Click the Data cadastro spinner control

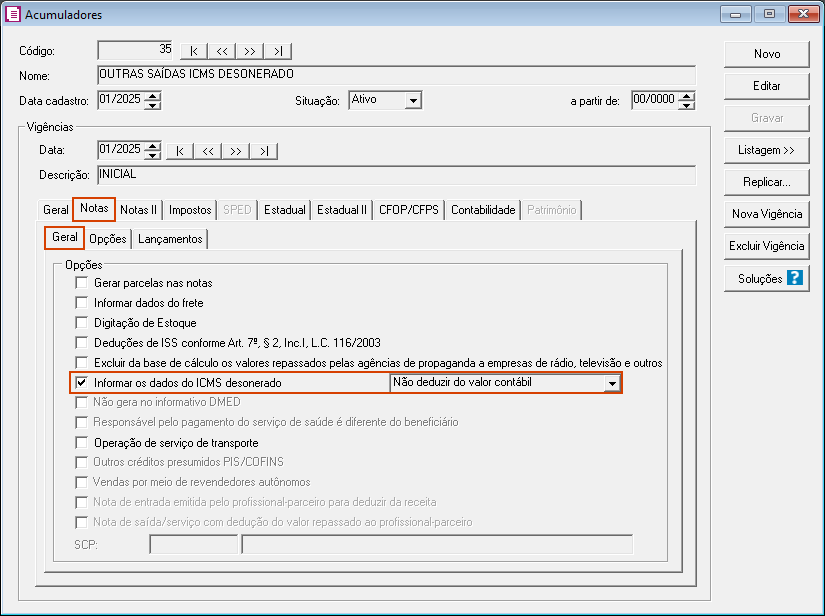(x=152, y=100)
